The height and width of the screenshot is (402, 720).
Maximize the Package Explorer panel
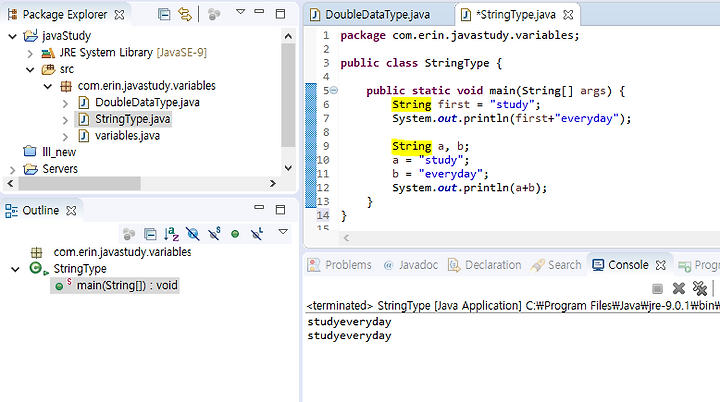[x=280, y=14]
